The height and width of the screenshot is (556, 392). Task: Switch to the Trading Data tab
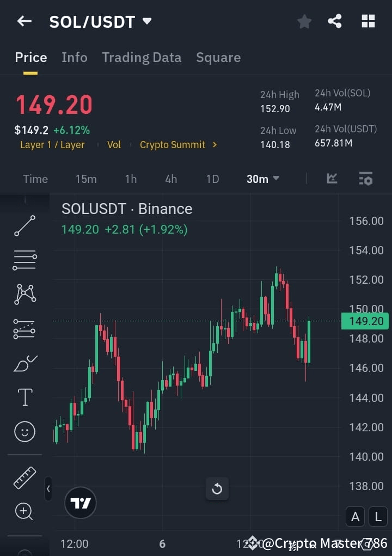[x=142, y=57]
